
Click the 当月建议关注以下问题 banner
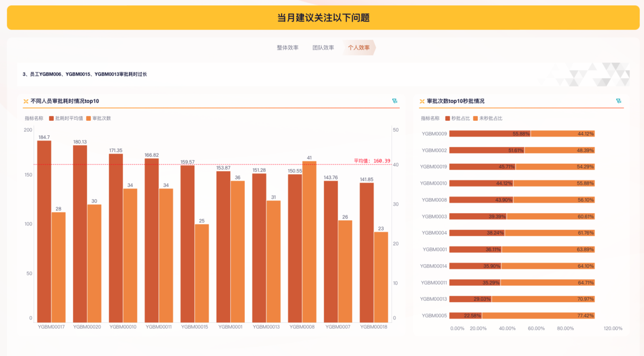click(322, 17)
